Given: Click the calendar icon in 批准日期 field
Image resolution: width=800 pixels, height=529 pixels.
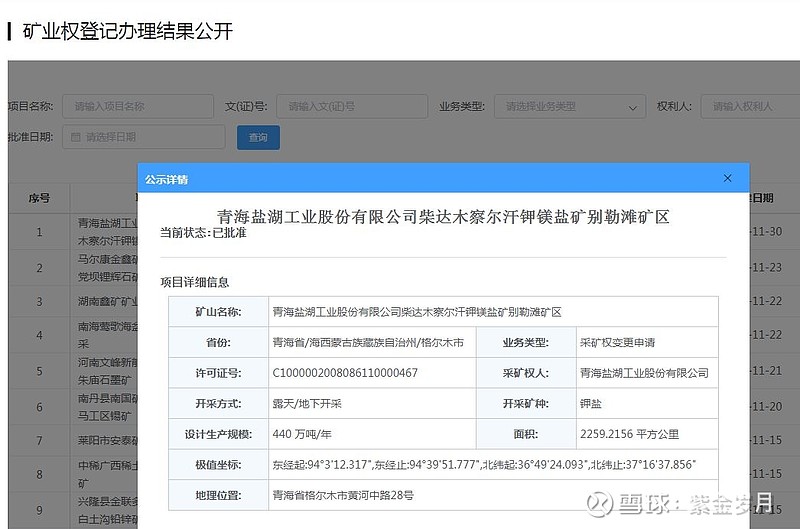Looking at the screenshot, I should point(76,137).
